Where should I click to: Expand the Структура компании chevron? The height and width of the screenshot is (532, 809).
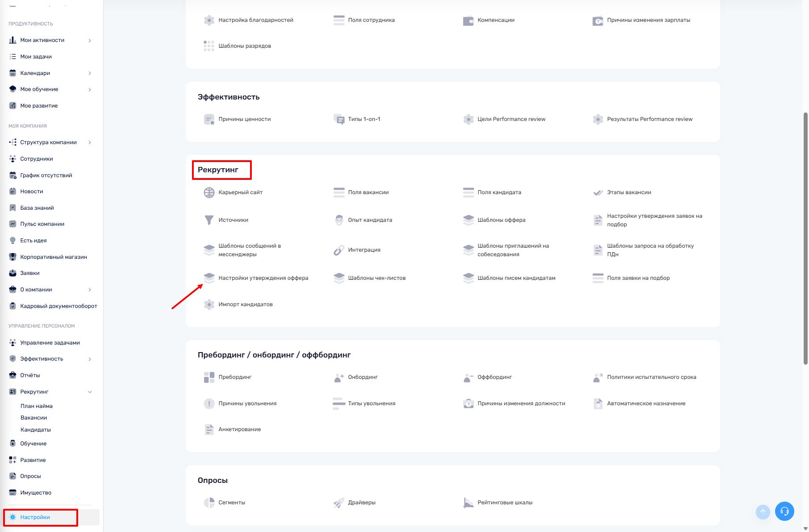point(90,142)
